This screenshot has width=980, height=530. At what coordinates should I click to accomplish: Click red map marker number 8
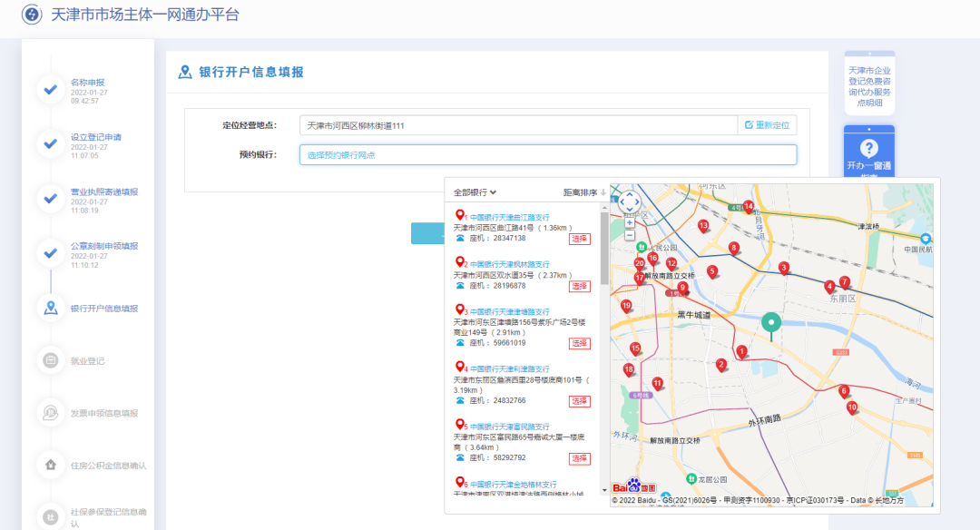(734, 249)
